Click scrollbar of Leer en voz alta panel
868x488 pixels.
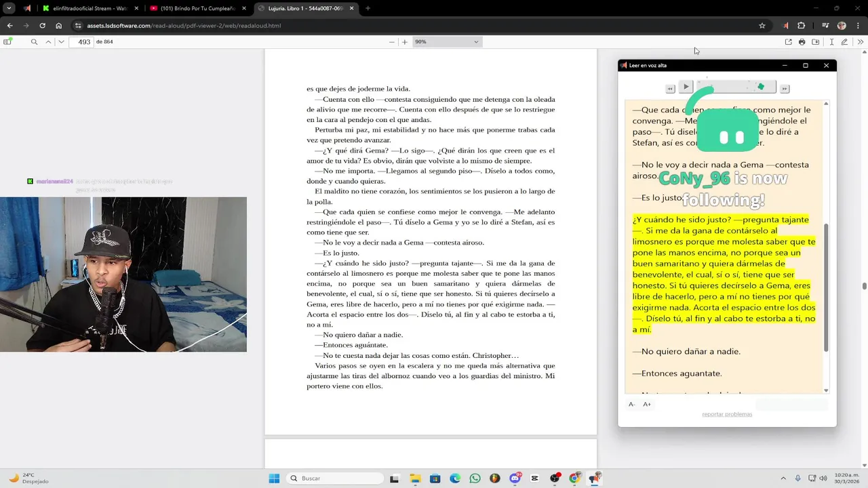coord(826,288)
